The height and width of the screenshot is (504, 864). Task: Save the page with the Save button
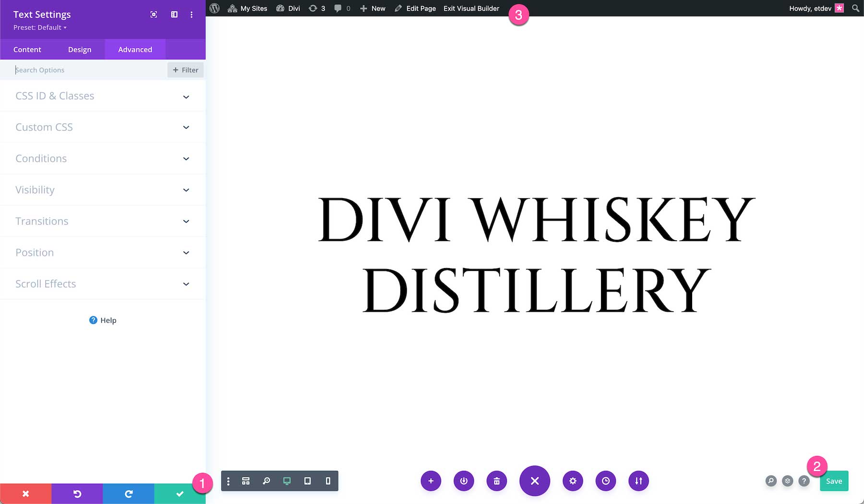tap(834, 481)
